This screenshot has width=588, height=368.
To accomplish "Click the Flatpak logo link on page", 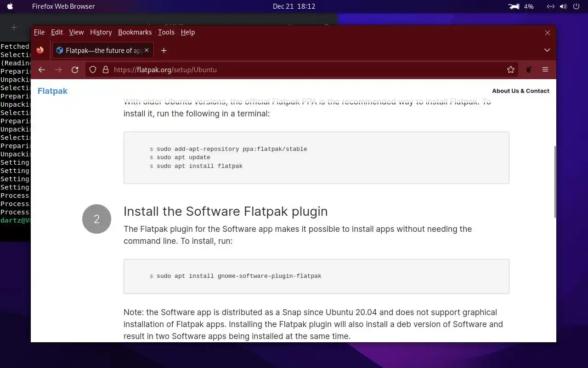I will point(52,91).
